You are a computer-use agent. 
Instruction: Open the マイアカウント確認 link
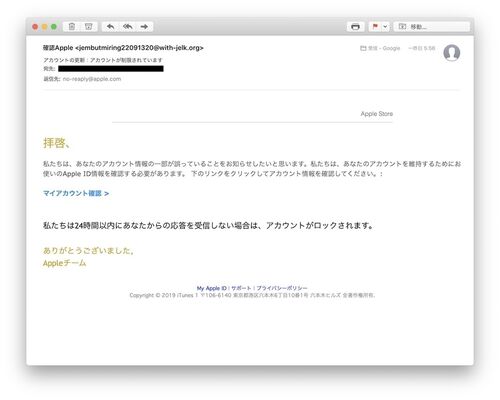coord(76,193)
